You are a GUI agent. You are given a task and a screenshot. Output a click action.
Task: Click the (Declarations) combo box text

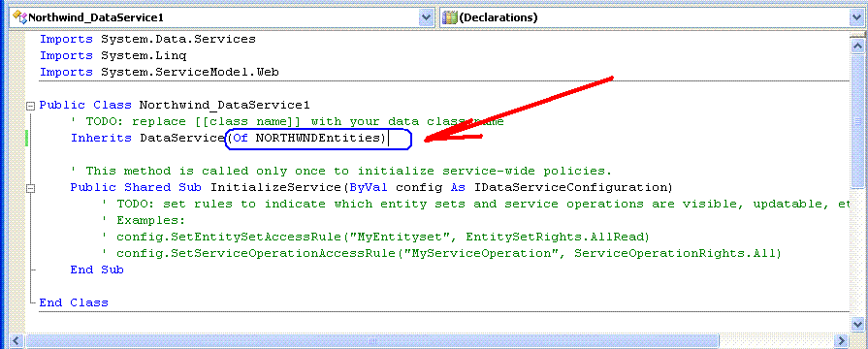click(x=498, y=17)
